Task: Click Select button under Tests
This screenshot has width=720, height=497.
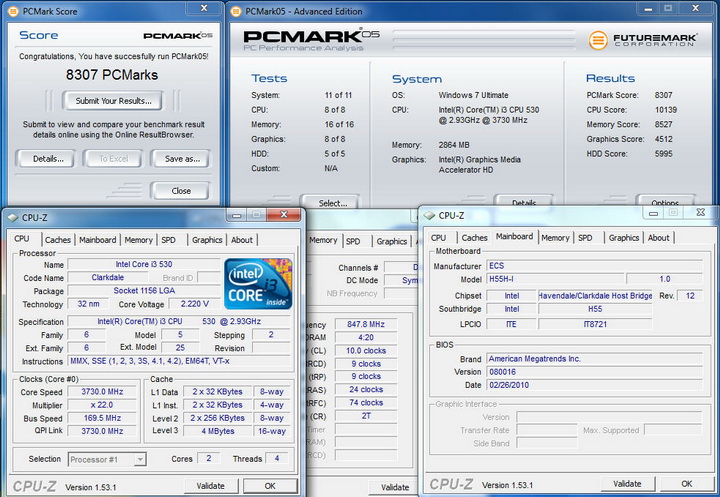Action: [331, 202]
